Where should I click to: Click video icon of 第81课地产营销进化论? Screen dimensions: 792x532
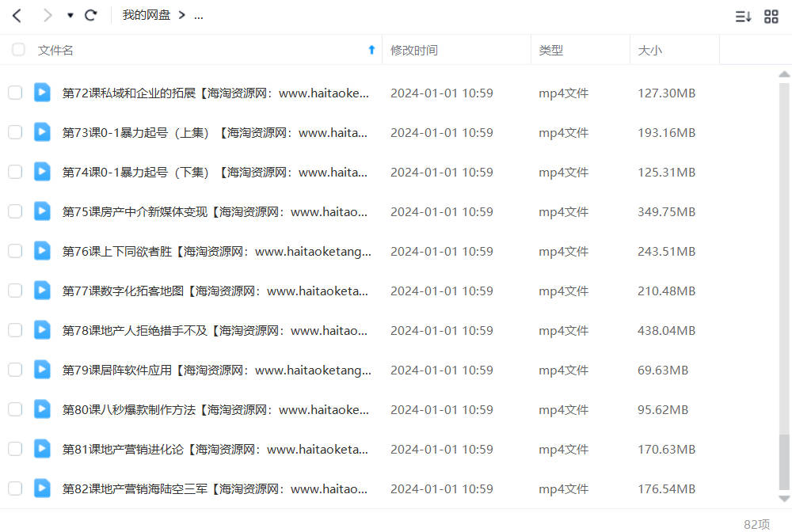pos(42,449)
